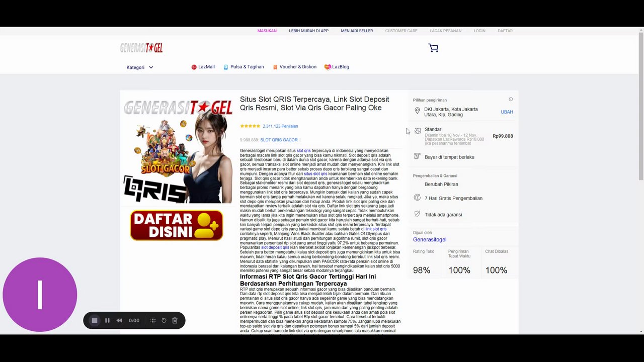The width and height of the screenshot is (644, 362).
Task: Click the 'situs slot qris' text link
Action: (x=315, y=173)
